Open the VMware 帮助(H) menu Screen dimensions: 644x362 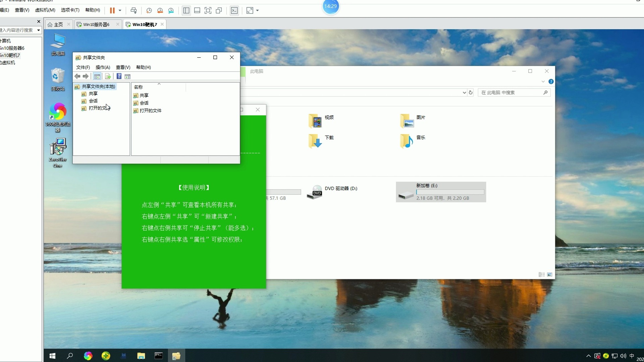[93, 10]
